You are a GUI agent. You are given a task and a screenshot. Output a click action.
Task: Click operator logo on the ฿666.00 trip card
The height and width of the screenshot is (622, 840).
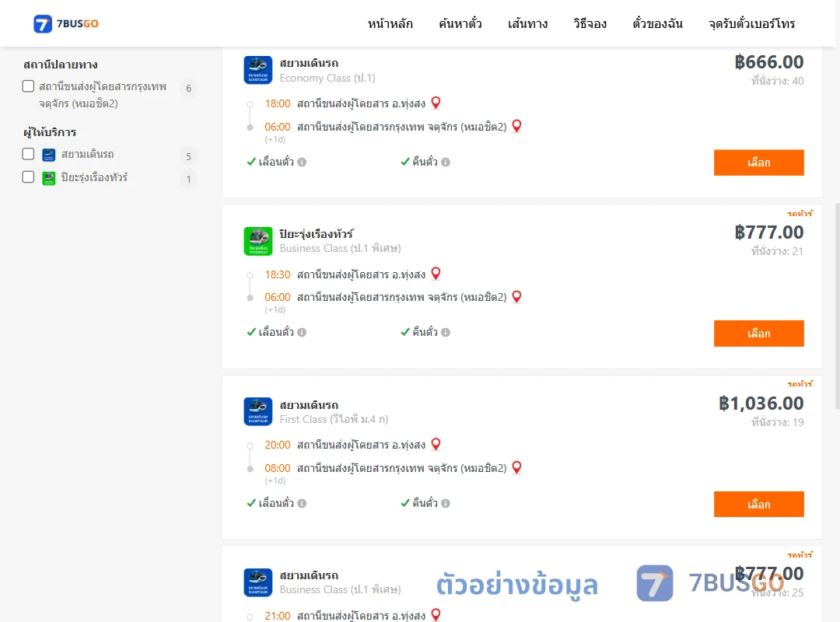258,70
